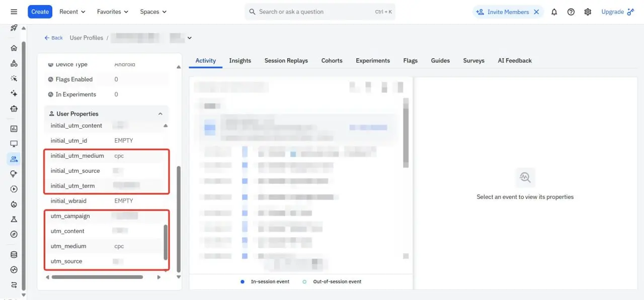The width and height of the screenshot is (644, 300).
Task: Open the Surveys tab
Action: coord(473,60)
